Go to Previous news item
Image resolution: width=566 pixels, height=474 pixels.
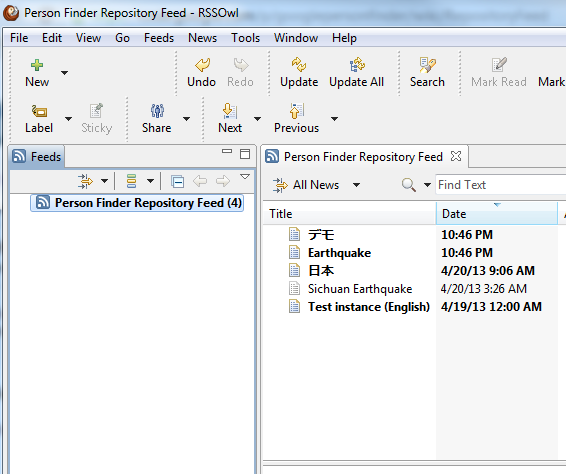296,119
